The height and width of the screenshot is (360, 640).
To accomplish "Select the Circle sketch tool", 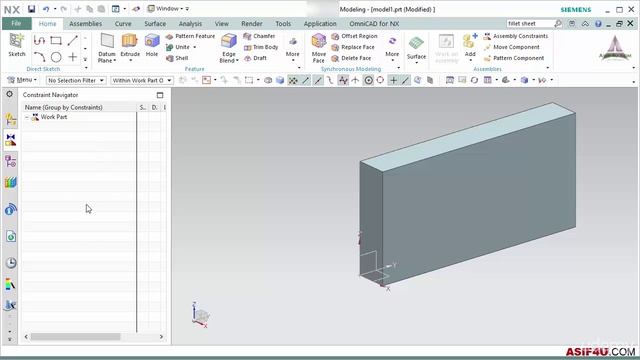I will pos(56,57).
